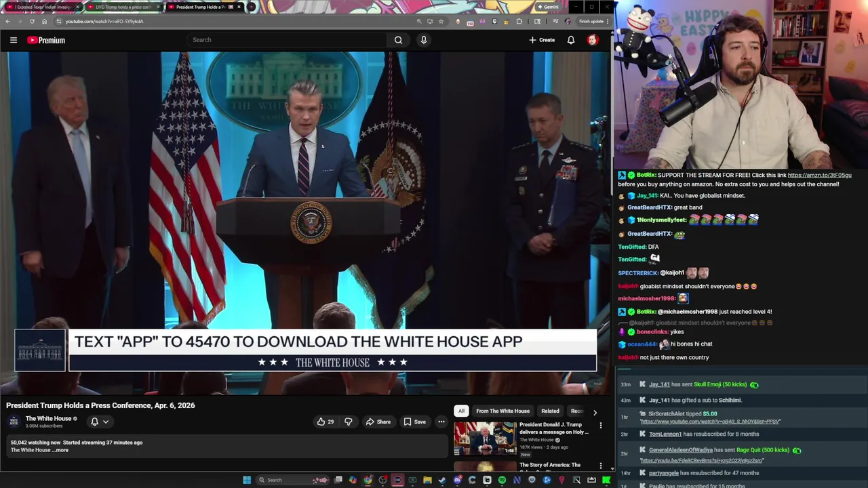Open the amzn.to link in chat

[819, 175]
